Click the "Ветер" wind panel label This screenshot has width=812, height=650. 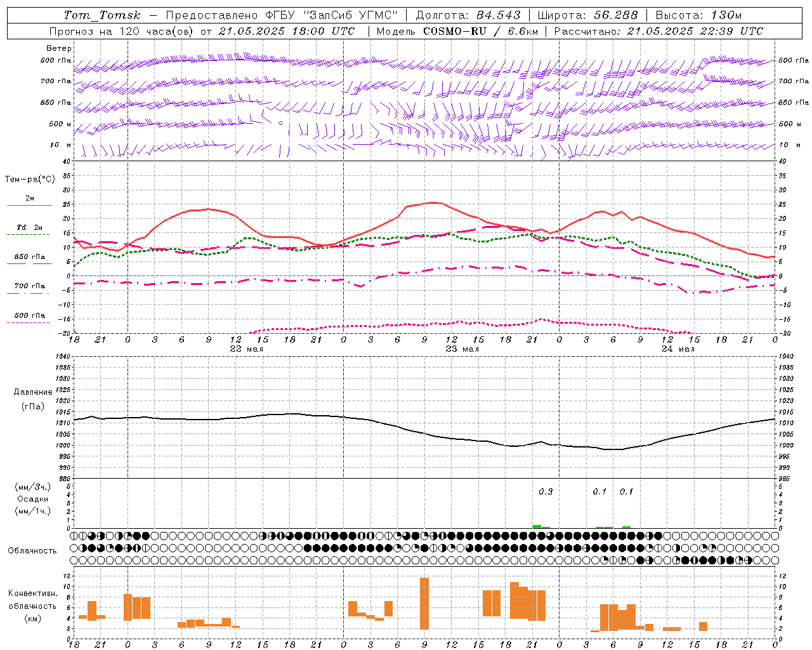(x=59, y=48)
